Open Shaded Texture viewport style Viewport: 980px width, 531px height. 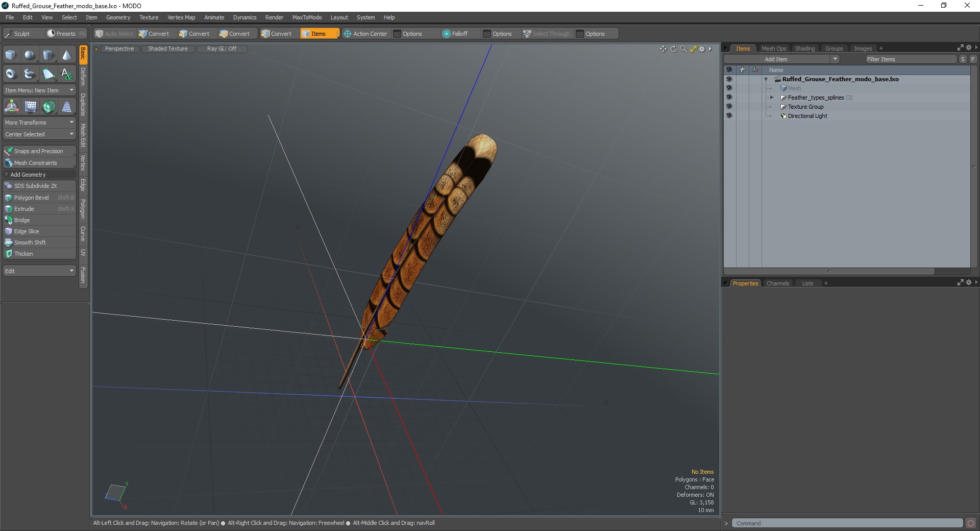[168, 49]
